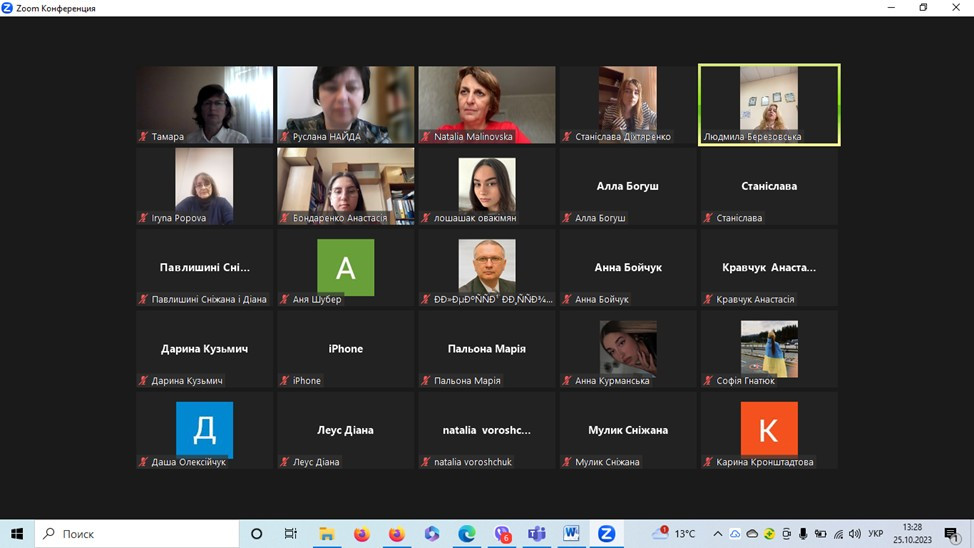
Task: Click the muted mic icon next to Руслана НАЙДА
Action: pos(284,137)
